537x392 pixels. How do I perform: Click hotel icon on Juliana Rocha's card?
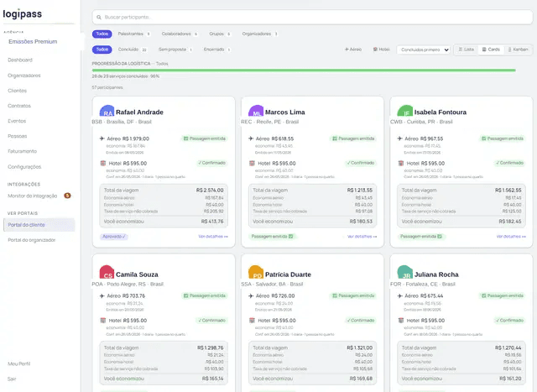coord(401,321)
